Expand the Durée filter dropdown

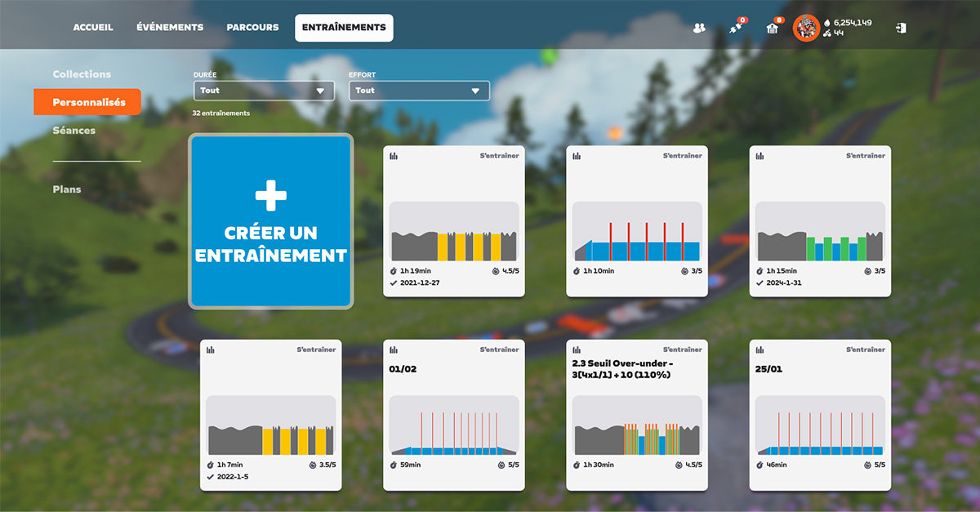point(264,91)
